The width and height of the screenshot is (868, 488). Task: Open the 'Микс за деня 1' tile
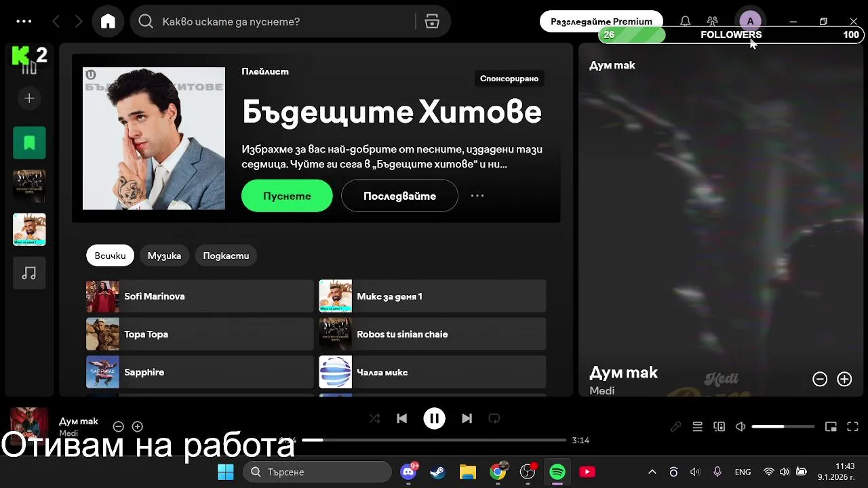click(x=433, y=296)
